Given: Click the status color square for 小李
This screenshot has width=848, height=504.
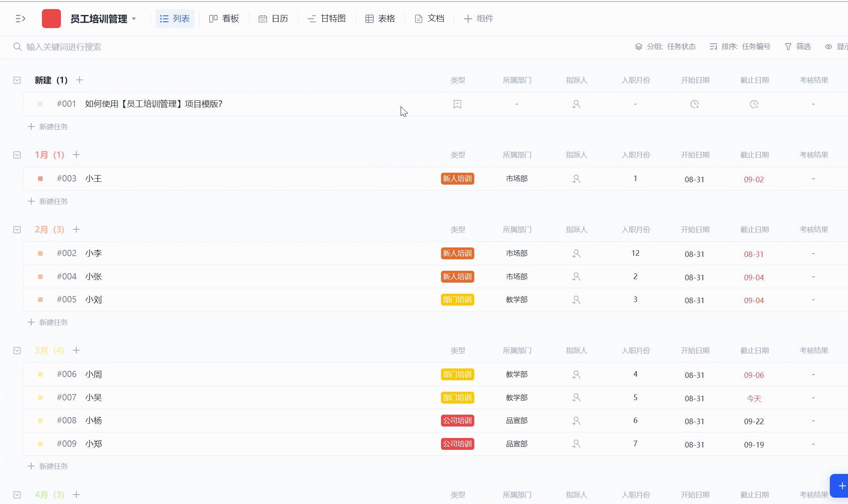Looking at the screenshot, I should point(40,253).
